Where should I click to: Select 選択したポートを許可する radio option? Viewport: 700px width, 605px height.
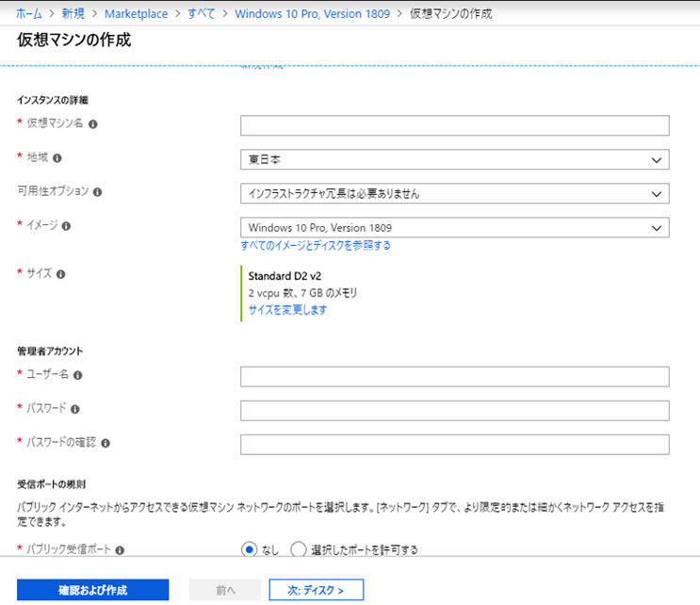coord(299,549)
